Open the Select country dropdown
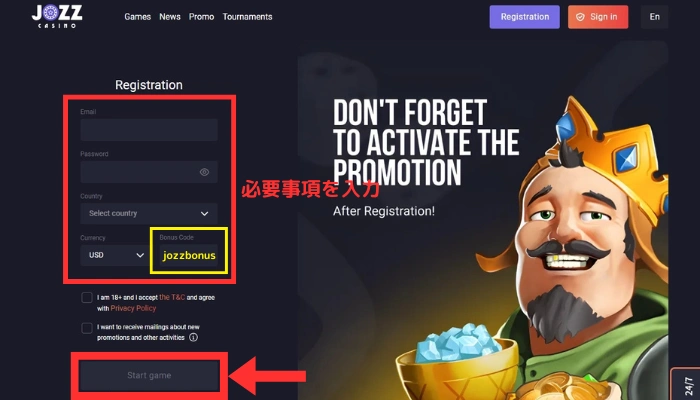The height and width of the screenshot is (400, 700). point(149,213)
